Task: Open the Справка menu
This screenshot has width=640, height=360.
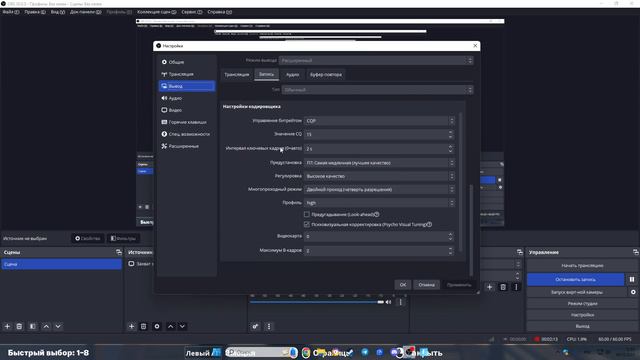Action: coord(220,12)
